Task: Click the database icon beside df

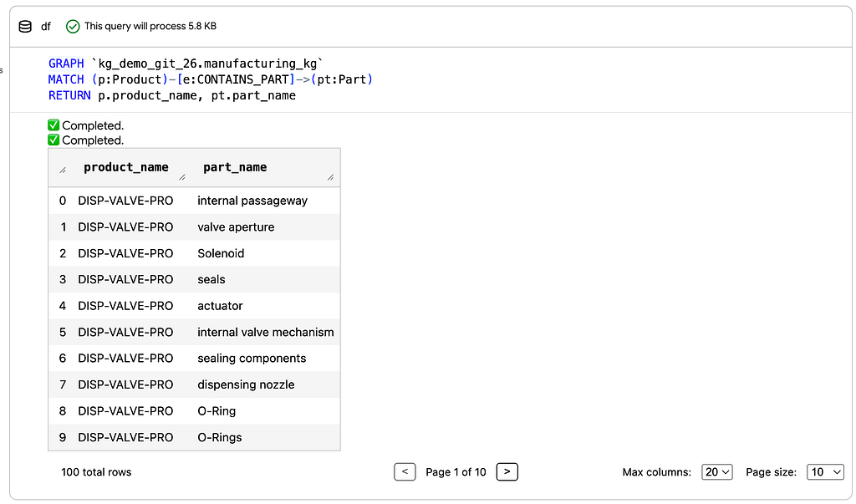Action: 25,26
